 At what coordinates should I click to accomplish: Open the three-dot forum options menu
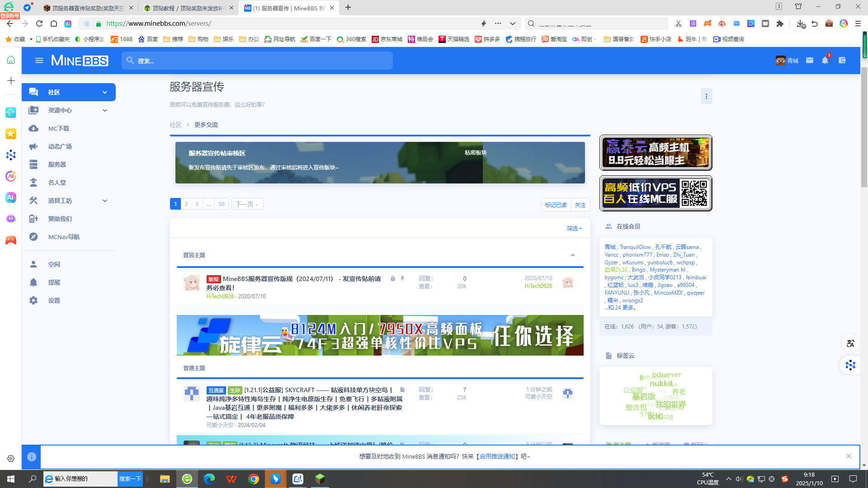coord(706,96)
